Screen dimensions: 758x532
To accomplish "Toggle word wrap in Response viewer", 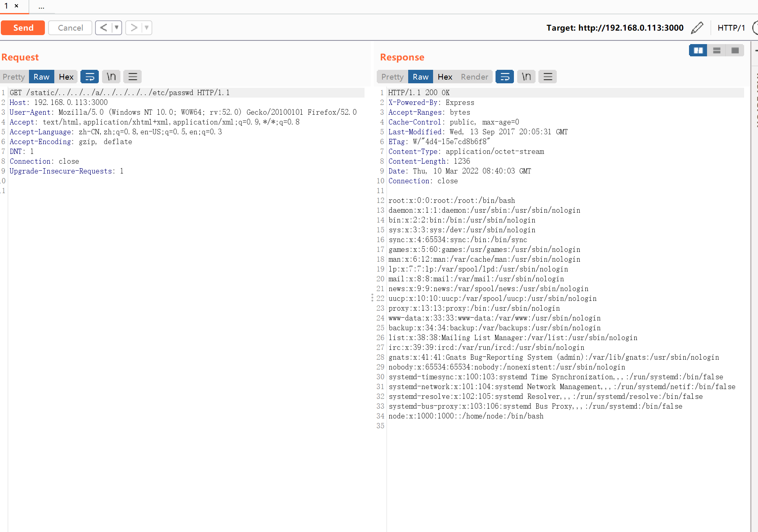I will [505, 77].
